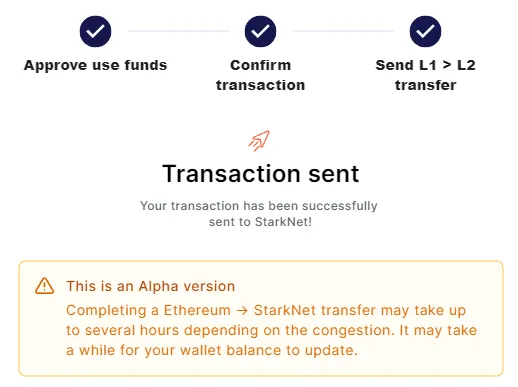Select the Approve use funds step label

pyautogui.click(x=95, y=65)
